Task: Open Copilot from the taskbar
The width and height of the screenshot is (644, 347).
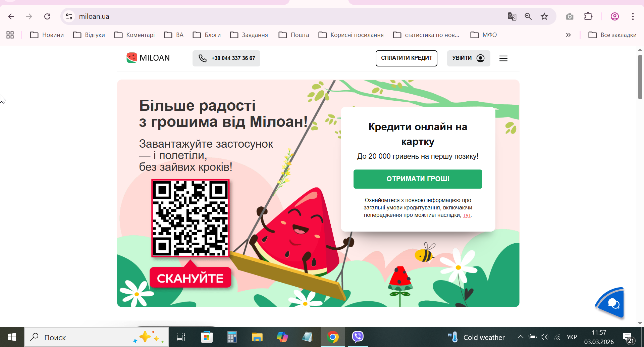Action: point(282,337)
